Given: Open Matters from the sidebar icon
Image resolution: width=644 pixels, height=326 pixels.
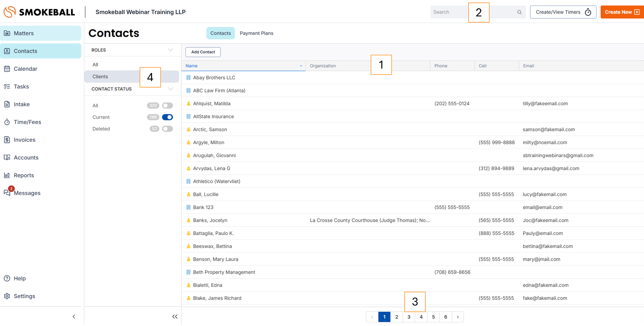Looking at the screenshot, I should click(x=7, y=33).
